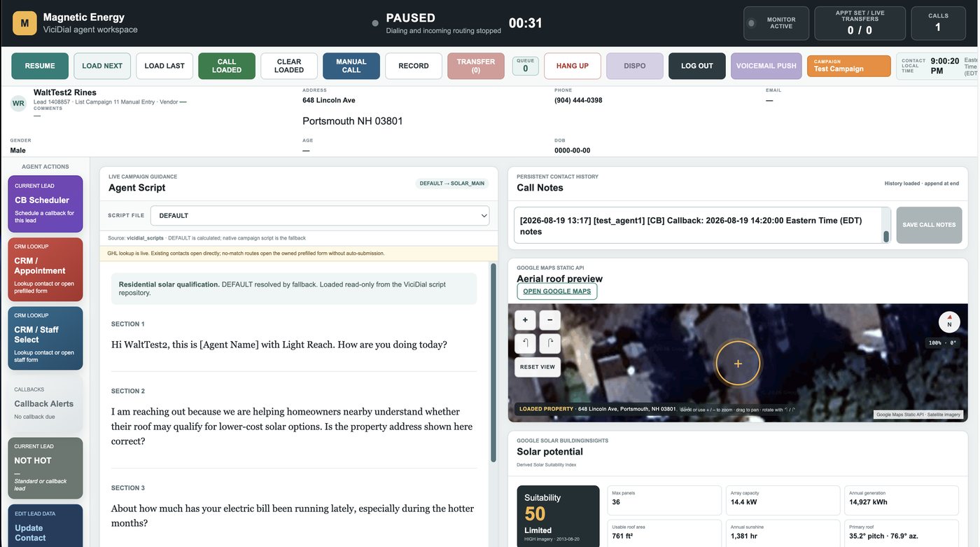Click the Call Loaded button
Image resolution: width=980 pixels, height=547 pixels.
pyautogui.click(x=227, y=66)
